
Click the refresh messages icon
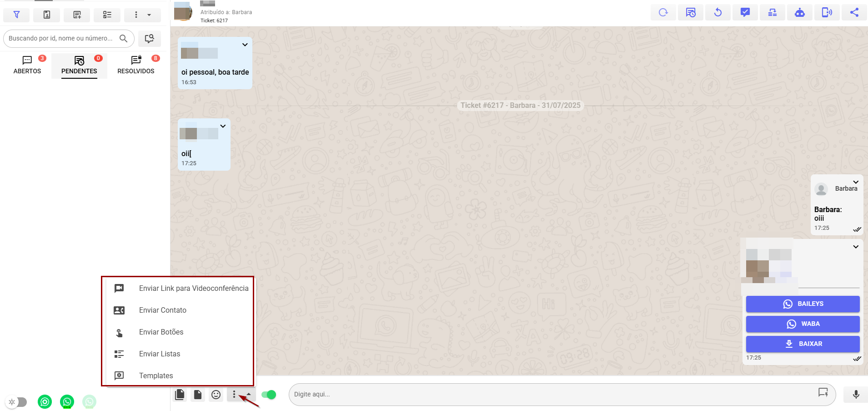663,13
